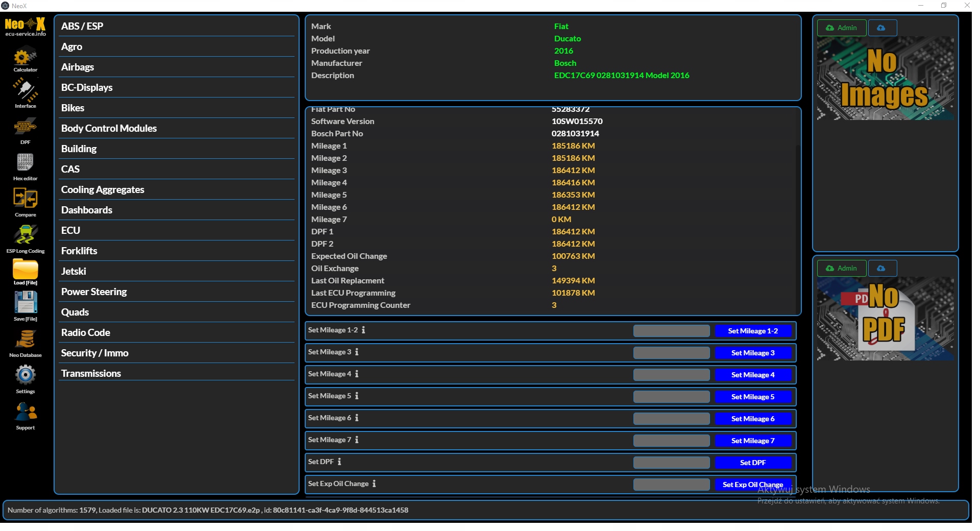
Task: Click inside the Set Exp Oil Change input field
Action: click(671, 484)
